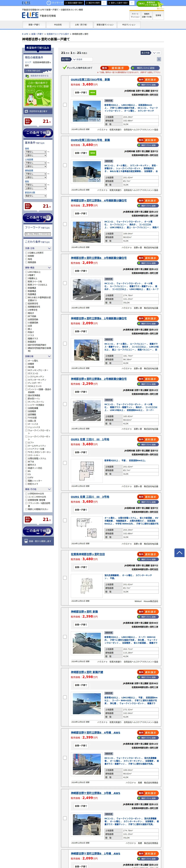The image size is (186, 868).
Task: Open OURS 佐賀 三田川 III 1号地 link
Action: (x=90, y=439)
